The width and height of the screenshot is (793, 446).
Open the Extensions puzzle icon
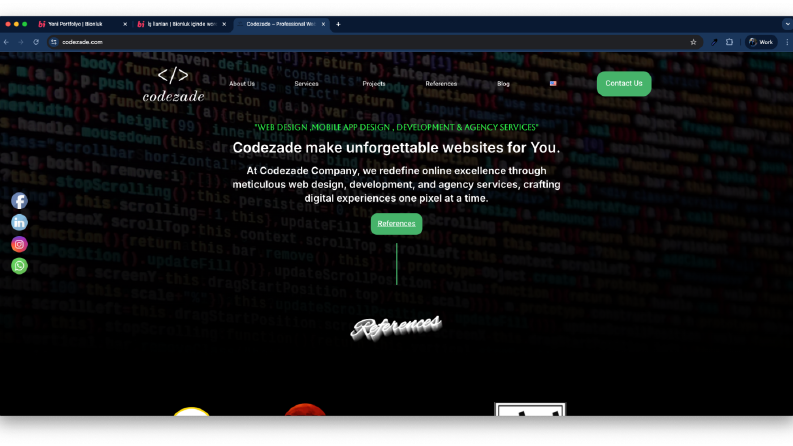click(729, 42)
